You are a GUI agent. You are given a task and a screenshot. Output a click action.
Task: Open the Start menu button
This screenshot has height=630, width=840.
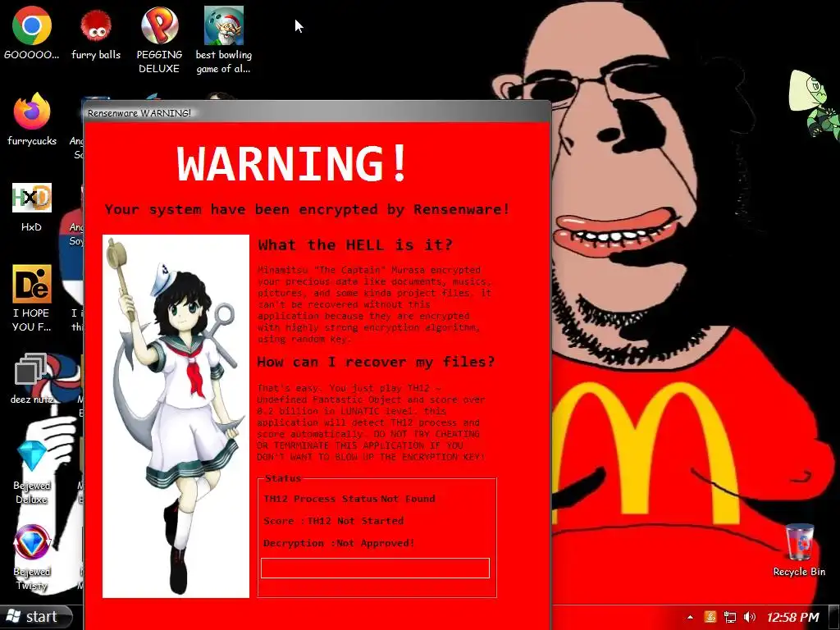pyautogui.click(x=35, y=617)
